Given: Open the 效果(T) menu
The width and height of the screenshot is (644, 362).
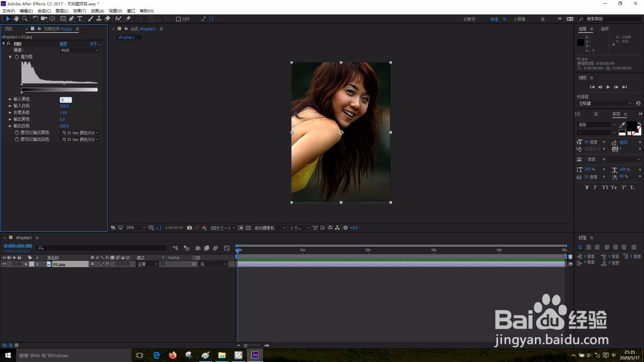Looking at the screenshot, I should tap(79, 11).
